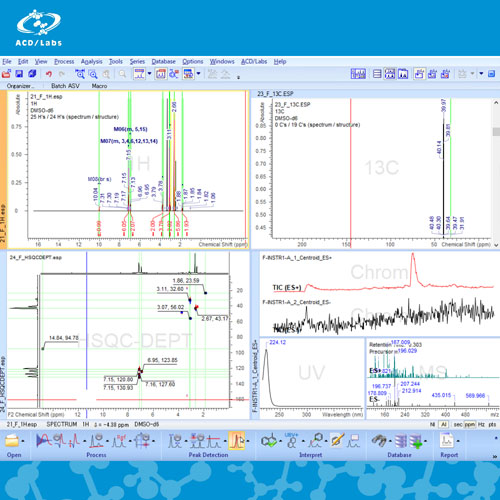Viewport: 500px width, 500px height.
Task: Select the Hz units toggle
Action: coord(481,424)
